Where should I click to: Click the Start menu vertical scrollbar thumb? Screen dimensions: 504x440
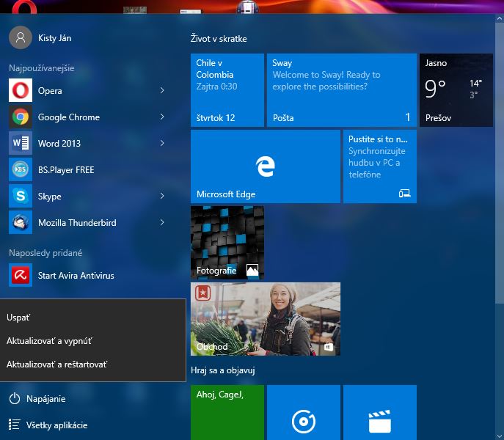pos(500,162)
